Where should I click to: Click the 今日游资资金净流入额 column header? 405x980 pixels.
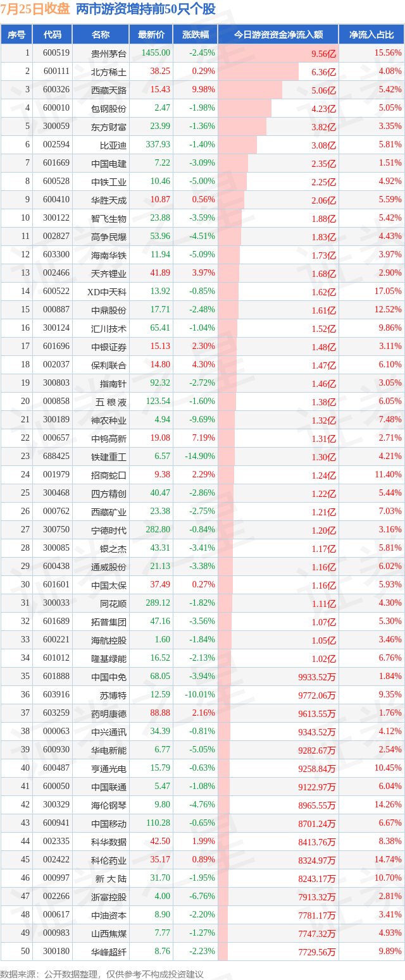click(278, 35)
